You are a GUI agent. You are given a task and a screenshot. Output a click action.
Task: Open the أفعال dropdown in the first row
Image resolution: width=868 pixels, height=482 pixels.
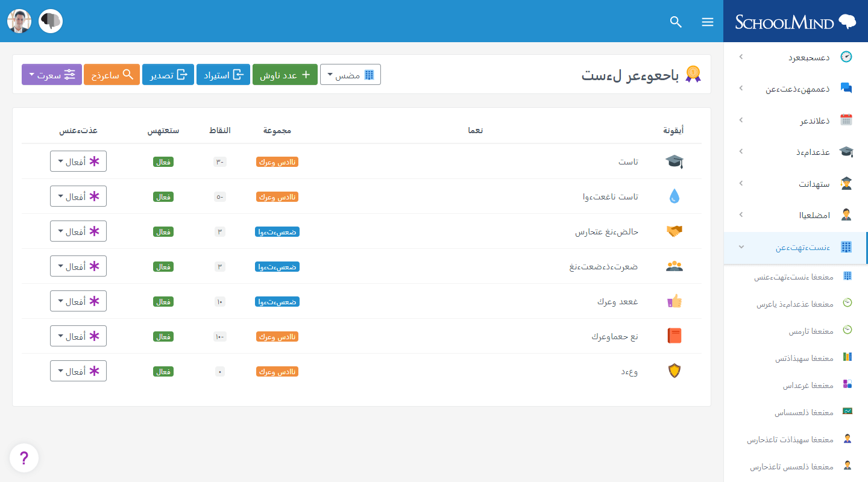coord(78,161)
